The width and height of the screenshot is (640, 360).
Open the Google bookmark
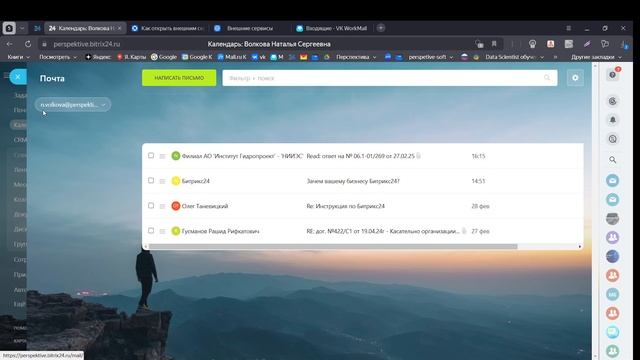pyautogui.click(x=164, y=57)
